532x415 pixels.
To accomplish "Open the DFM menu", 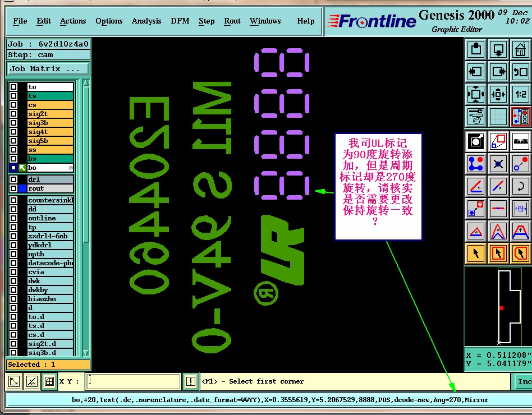I will pos(180,21).
